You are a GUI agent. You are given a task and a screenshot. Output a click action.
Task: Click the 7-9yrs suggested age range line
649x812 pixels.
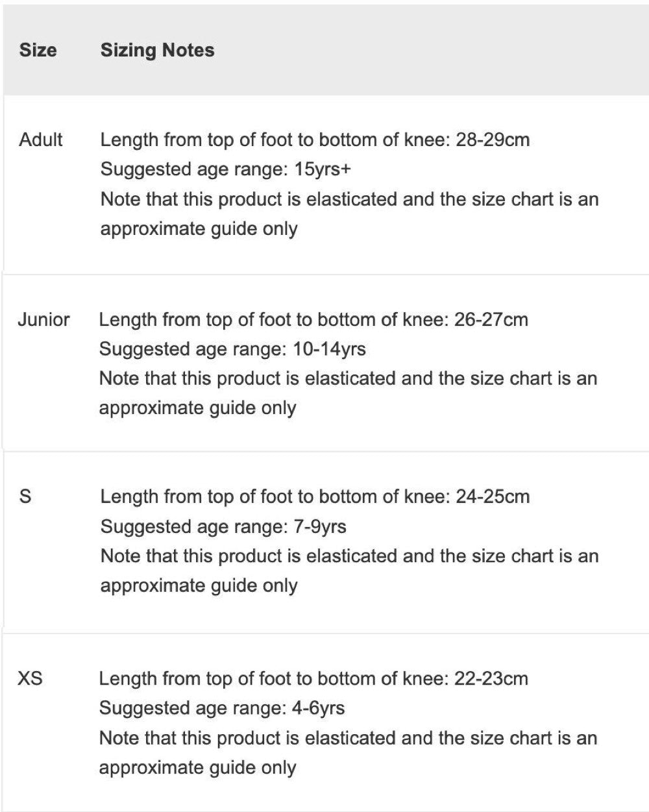(223, 526)
